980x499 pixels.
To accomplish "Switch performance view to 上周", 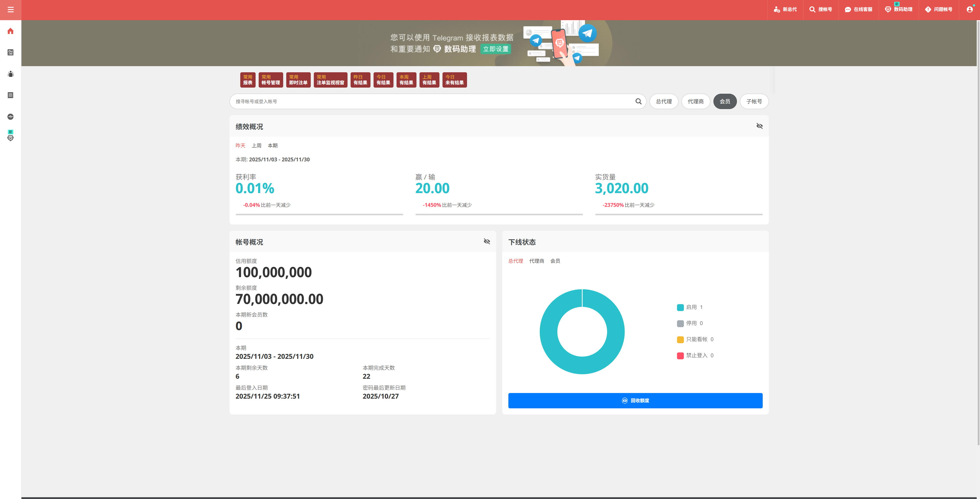I will (256, 145).
